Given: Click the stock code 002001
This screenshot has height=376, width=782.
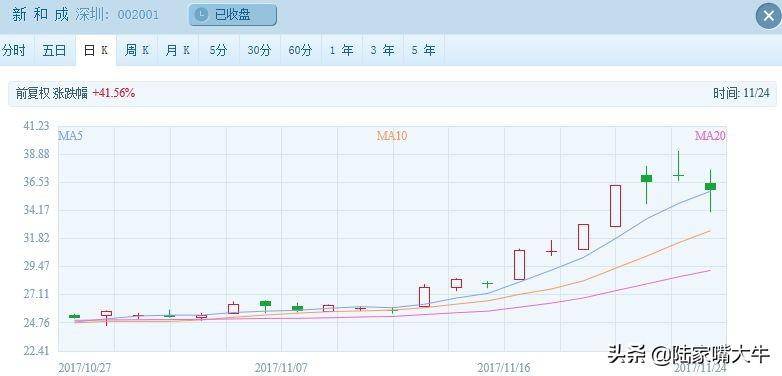Looking at the screenshot, I should click(x=138, y=15).
